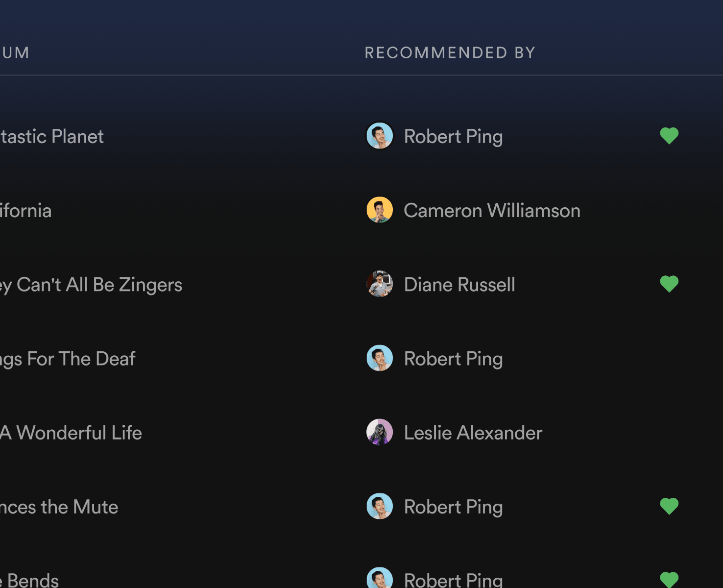Select the Songs For The Deaf title text
The image size is (723, 588).
(67, 358)
